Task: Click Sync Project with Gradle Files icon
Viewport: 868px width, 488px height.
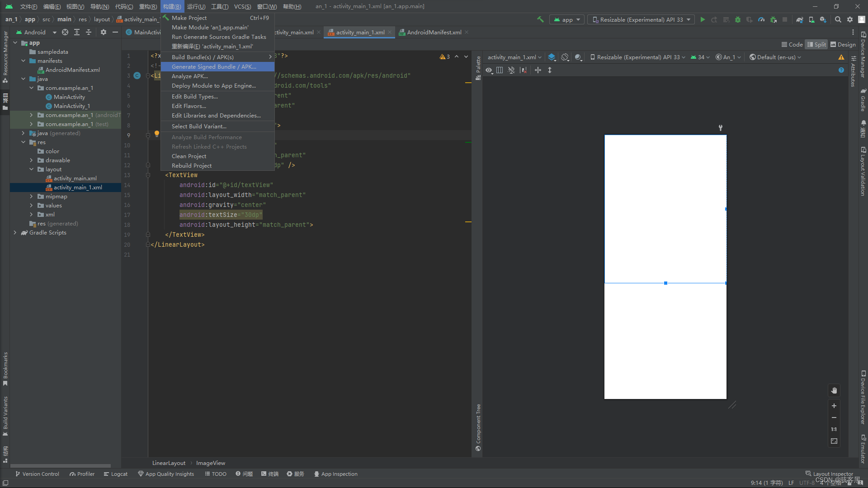Action: point(799,19)
